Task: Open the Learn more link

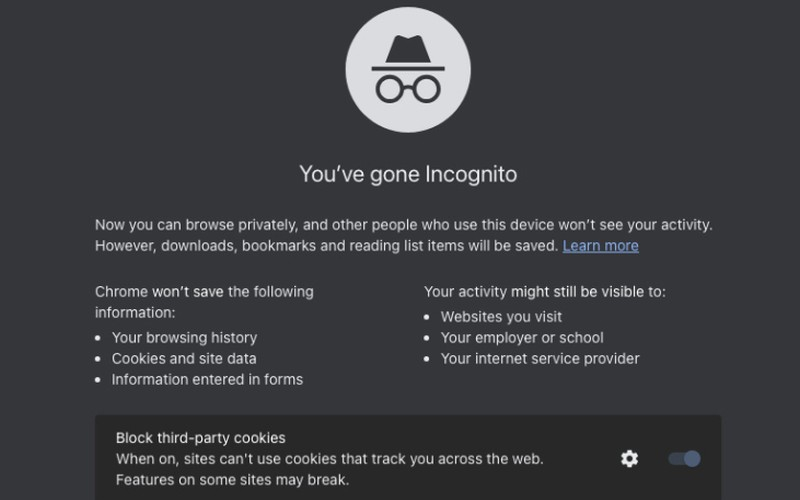Action: [x=600, y=246]
